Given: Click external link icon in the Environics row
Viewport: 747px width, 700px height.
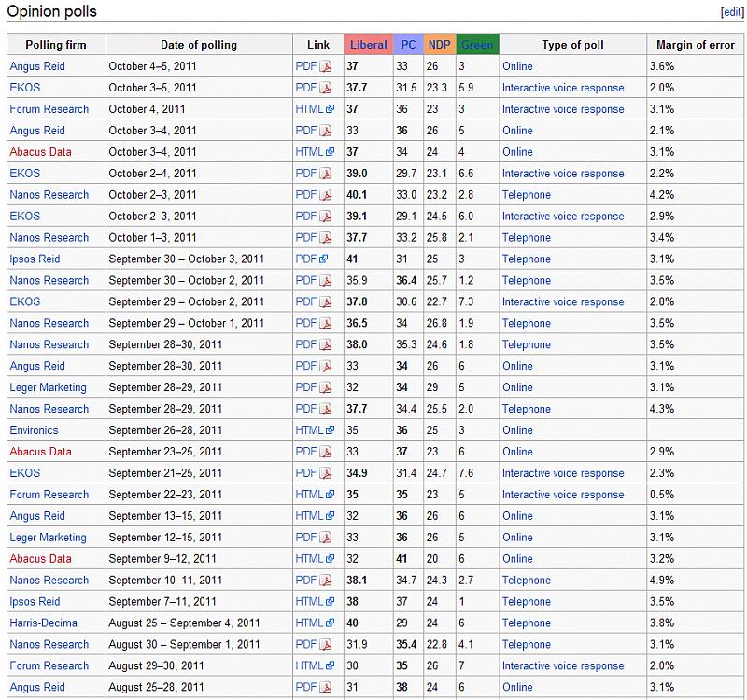Looking at the screenshot, I should [330, 430].
